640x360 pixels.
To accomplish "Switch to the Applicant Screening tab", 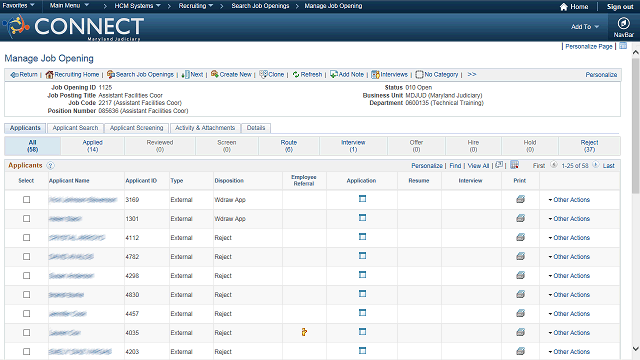I will click(136, 128).
